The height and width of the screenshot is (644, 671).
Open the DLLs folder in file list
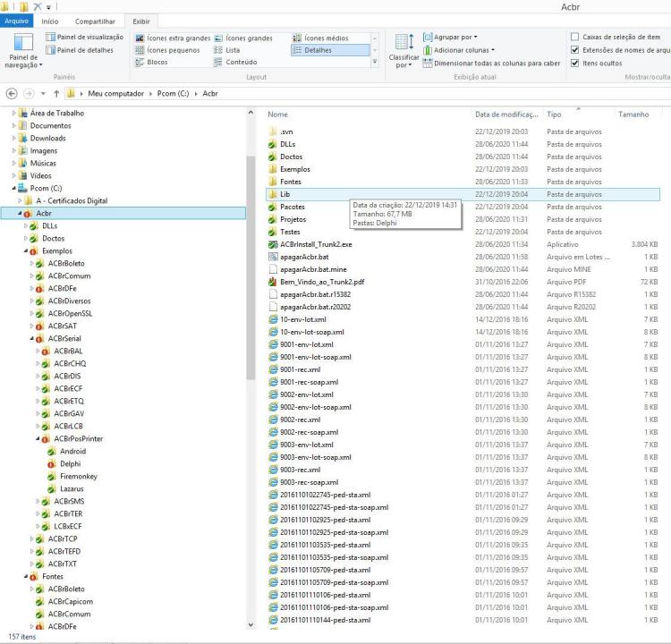click(x=287, y=144)
